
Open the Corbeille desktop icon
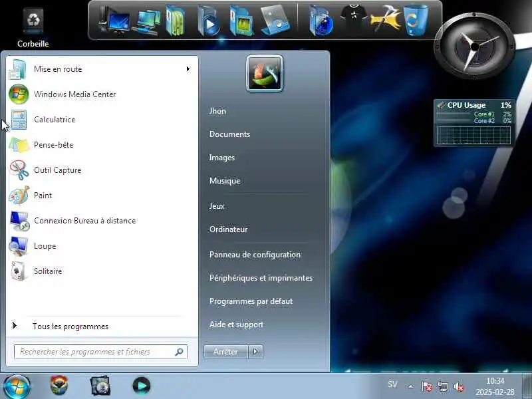(33, 28)
